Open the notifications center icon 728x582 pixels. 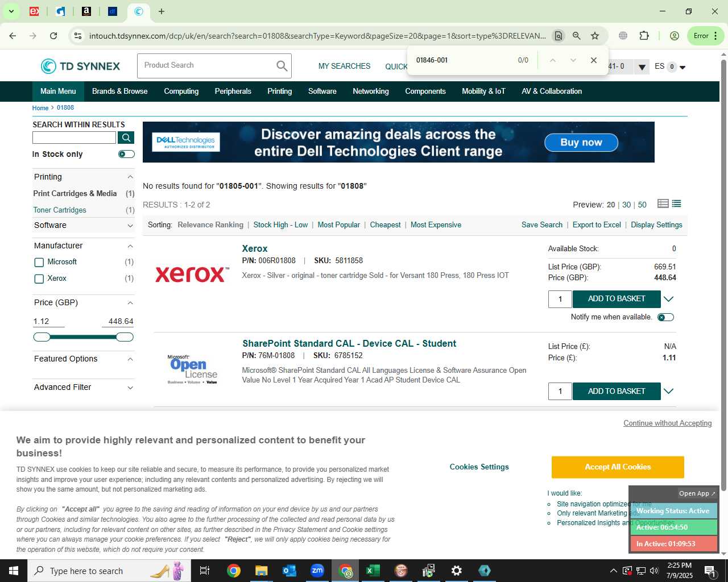tap(710, 571)
